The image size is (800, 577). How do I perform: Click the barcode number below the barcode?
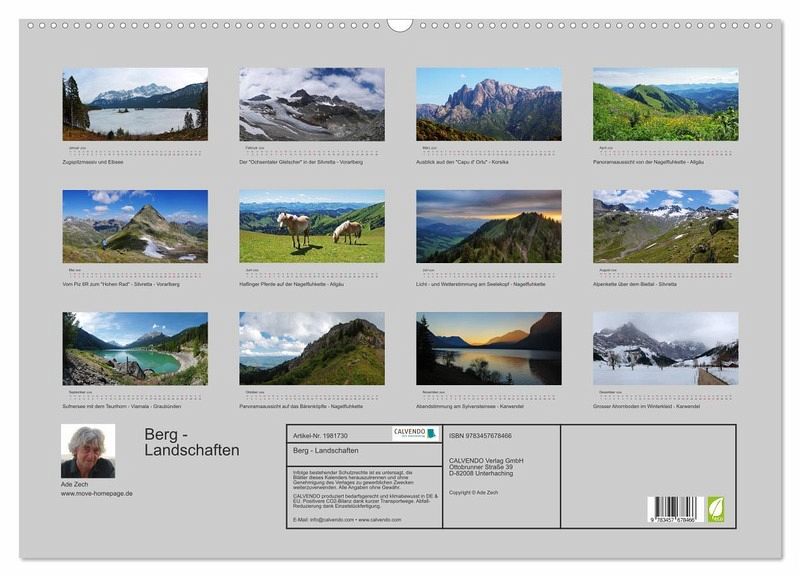pos(673,520)
